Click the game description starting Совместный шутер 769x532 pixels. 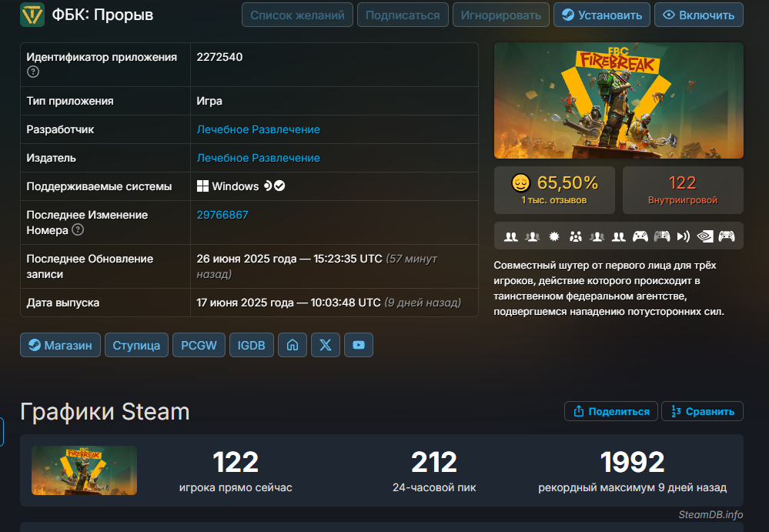(x=609, y=288)
